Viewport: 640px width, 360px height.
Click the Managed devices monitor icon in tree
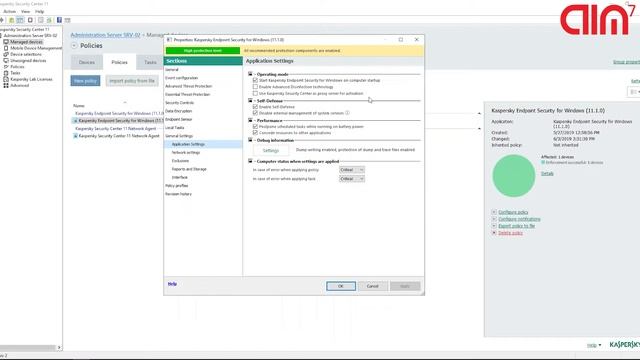pyautogui.click(x=6, y=42)
